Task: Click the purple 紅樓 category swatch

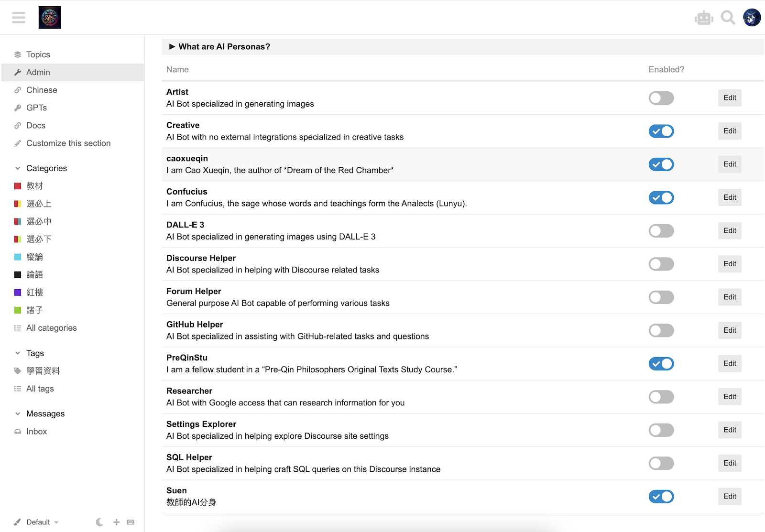Action: (18, 293)
